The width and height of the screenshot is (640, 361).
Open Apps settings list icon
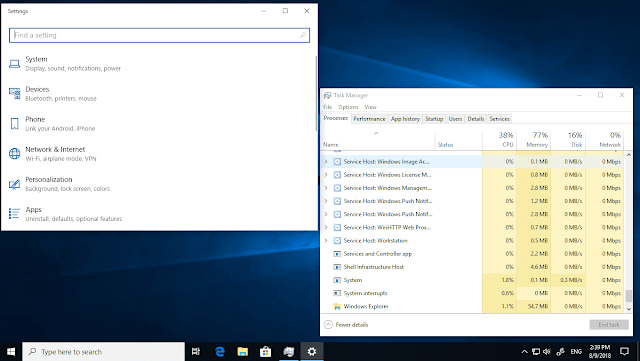(14, 214)
